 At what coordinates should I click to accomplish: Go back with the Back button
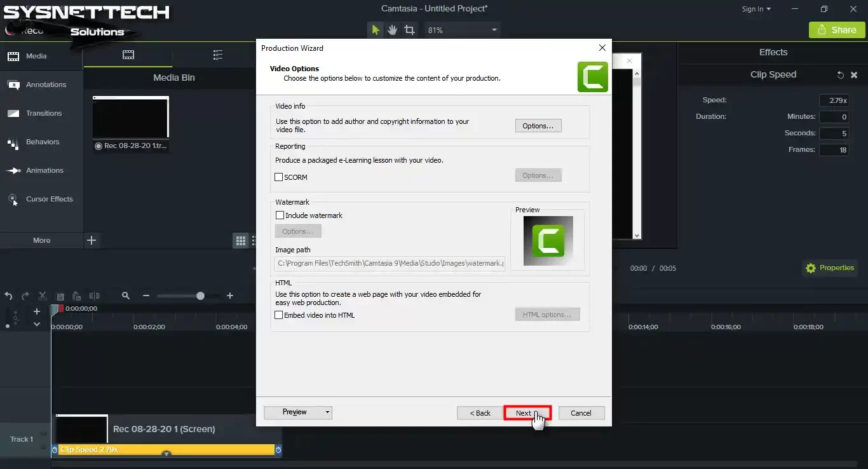coord(480,413)
